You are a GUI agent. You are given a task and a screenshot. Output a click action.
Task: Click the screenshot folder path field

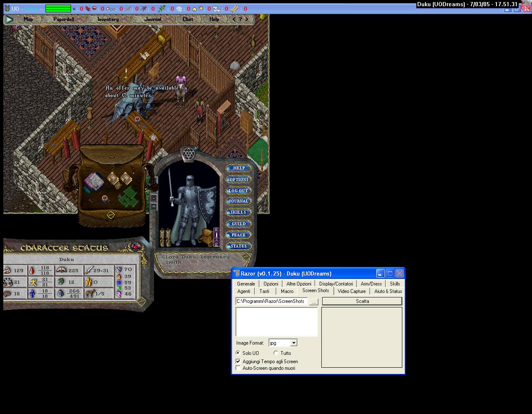(272, 301)
